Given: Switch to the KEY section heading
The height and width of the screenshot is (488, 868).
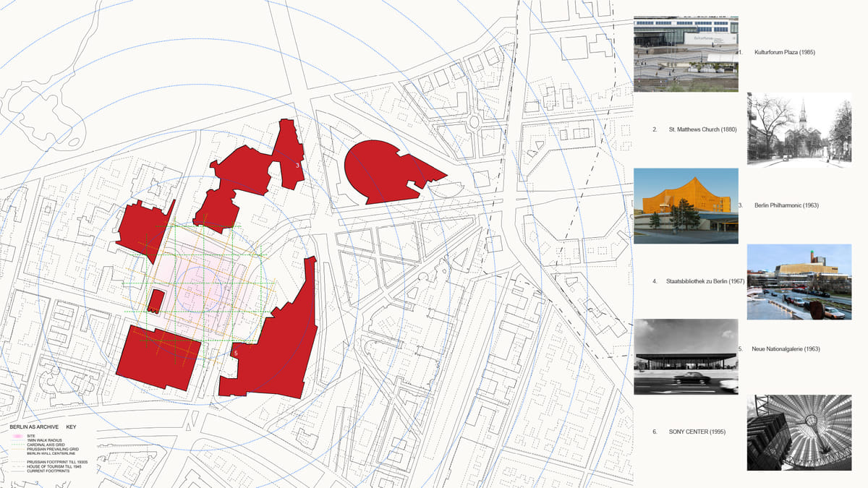Looking at the screenshot, I should coord(71,427).
